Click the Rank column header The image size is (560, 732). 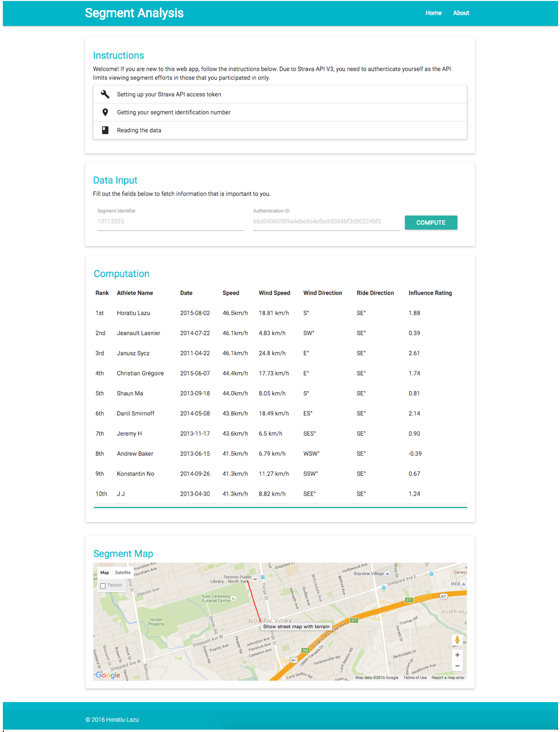point(102,293)
